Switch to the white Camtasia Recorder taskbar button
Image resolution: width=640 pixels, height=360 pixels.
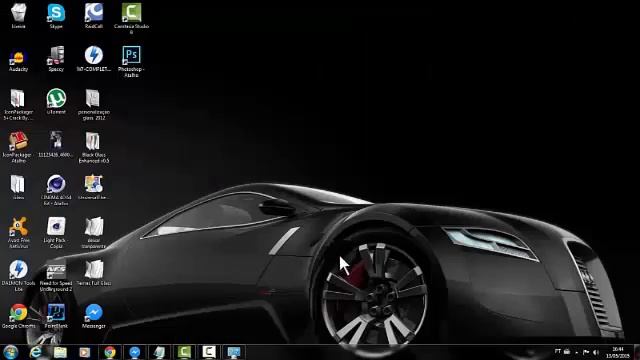click(x=209, y=352)
